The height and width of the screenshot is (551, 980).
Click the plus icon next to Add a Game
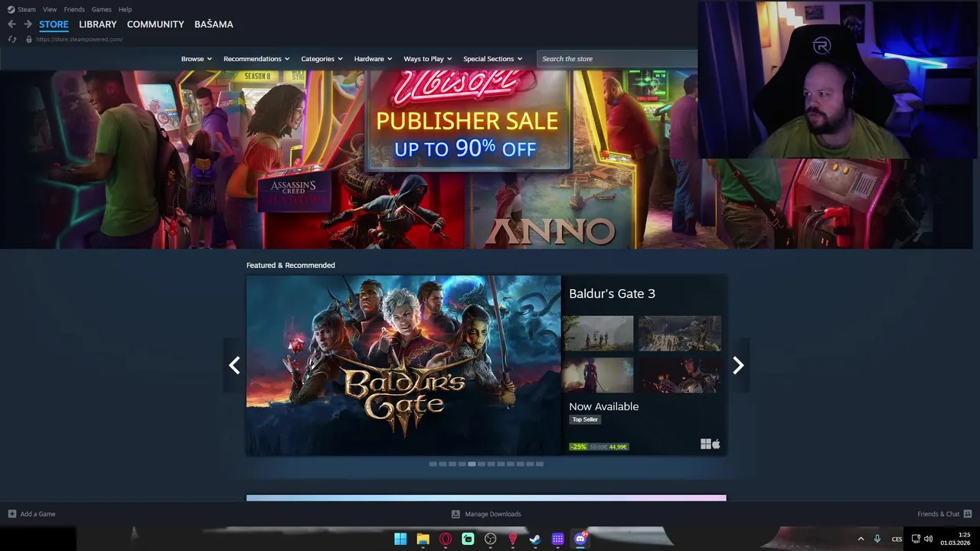11,514
